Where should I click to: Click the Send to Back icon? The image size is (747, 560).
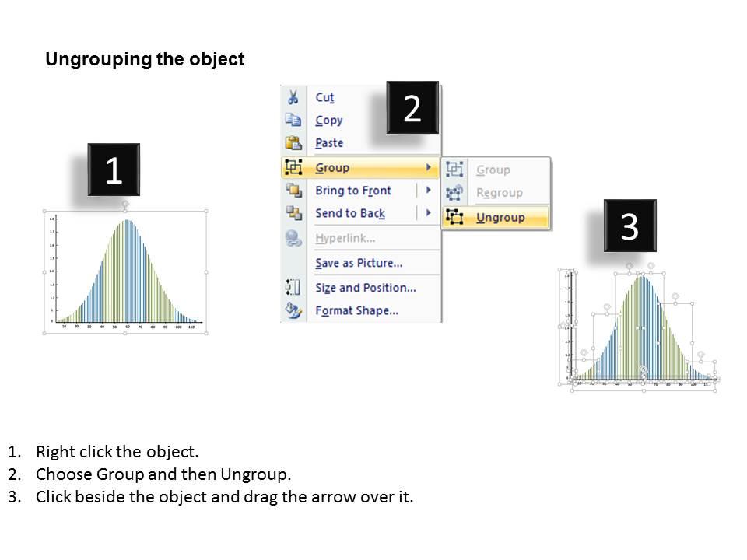[292, 213]
